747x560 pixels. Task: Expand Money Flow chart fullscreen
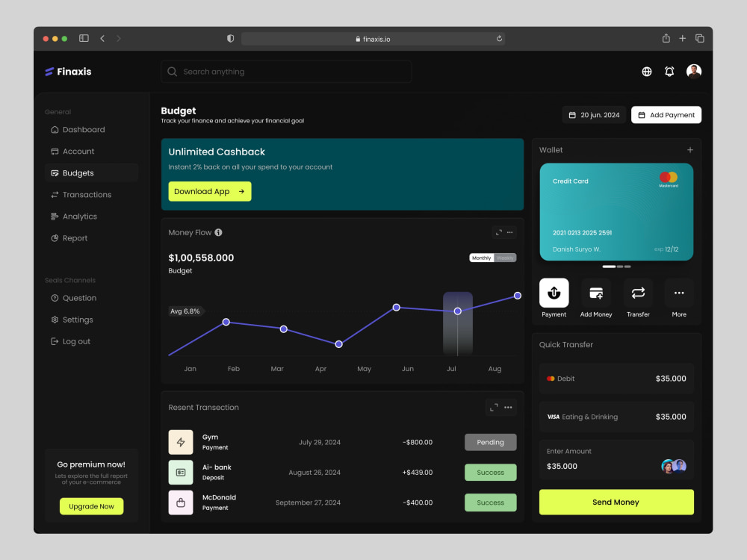(x=499, y=232)
